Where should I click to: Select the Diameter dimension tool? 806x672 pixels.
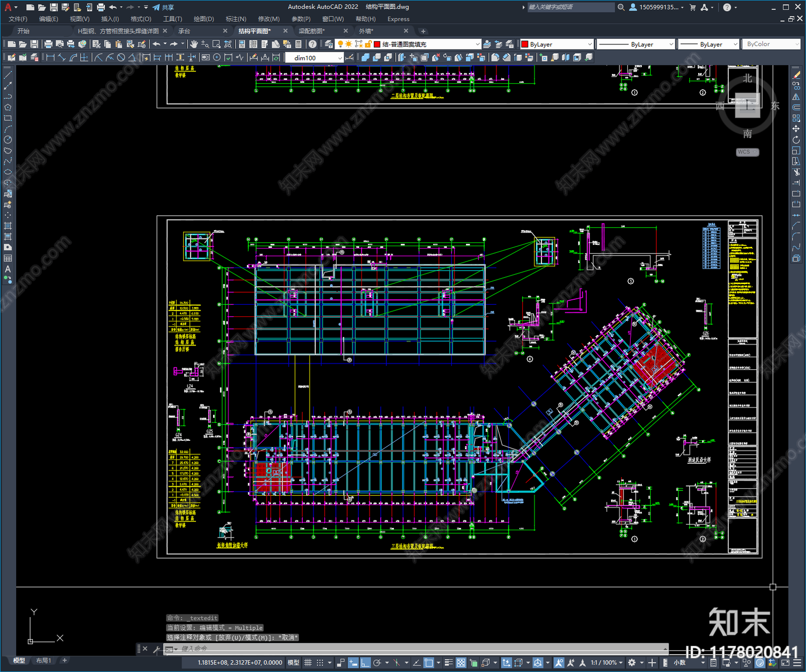point(121,57)
